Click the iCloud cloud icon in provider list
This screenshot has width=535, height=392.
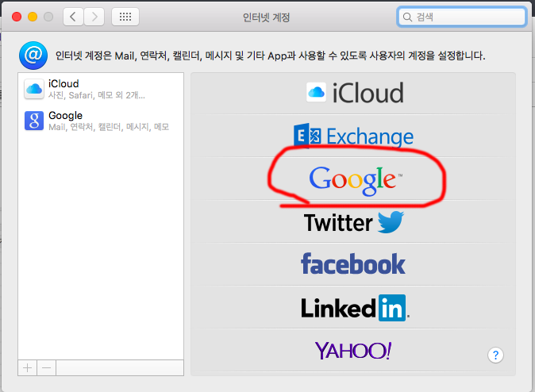316,92
